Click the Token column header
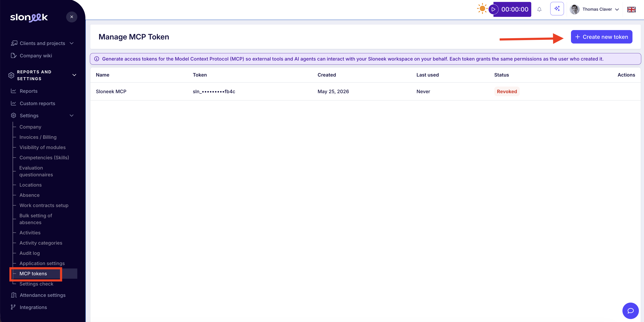 click(x=200, y=75)
